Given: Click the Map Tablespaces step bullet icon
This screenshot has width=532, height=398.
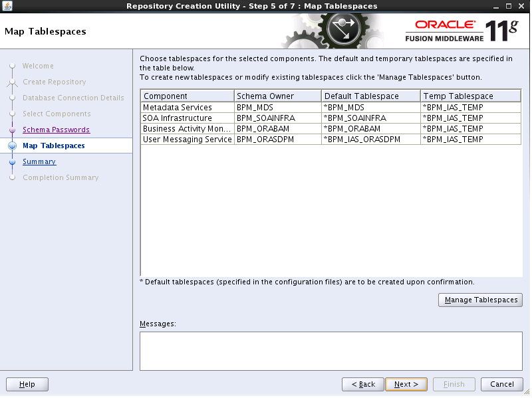Looking at the screenshot, I should [x=13, y=146].
